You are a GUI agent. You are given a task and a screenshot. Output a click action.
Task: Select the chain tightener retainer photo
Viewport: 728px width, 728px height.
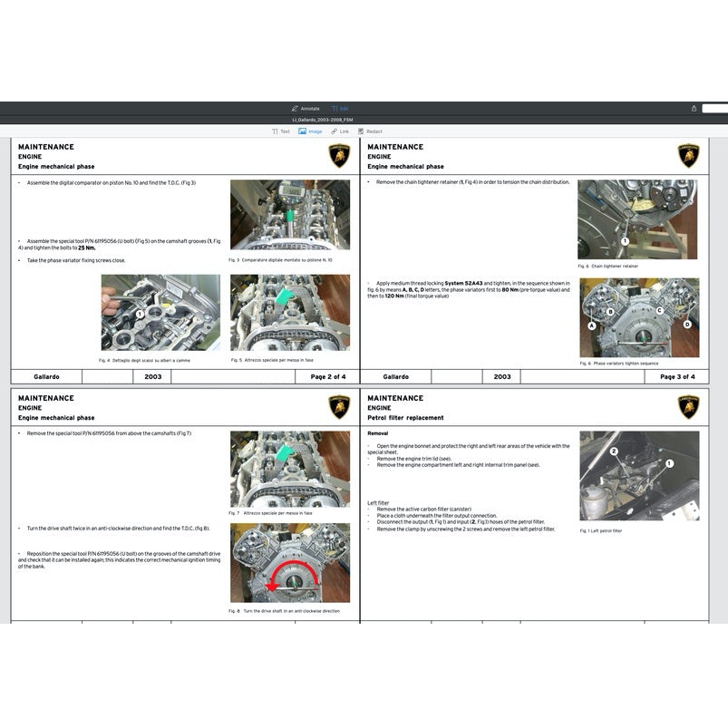tap(638, 218)
